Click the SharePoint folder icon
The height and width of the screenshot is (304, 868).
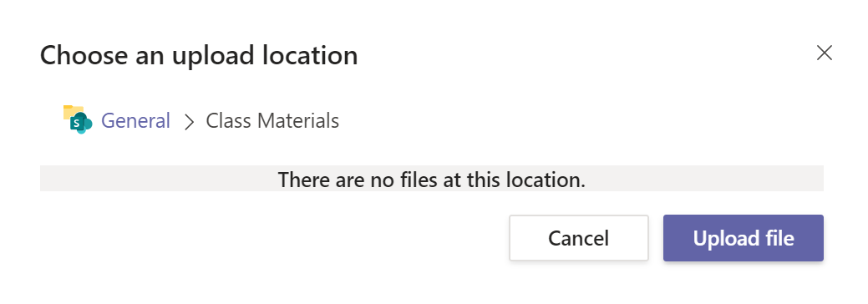click(78, 119)
